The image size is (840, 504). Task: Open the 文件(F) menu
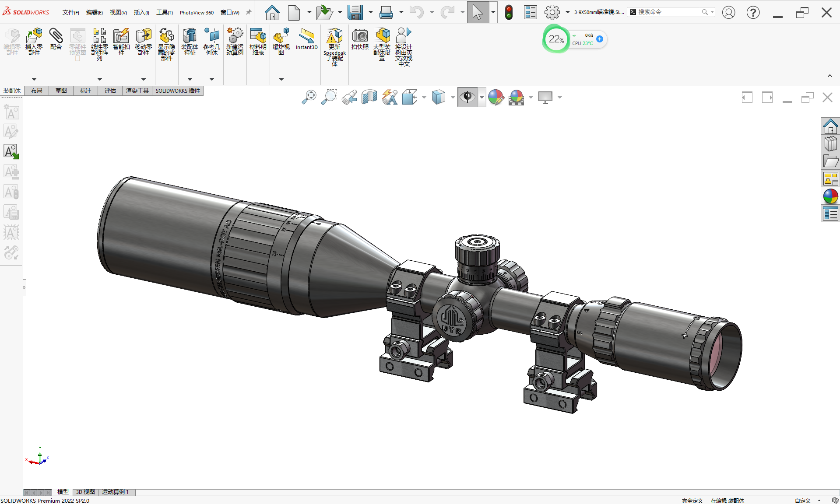click(70, 12)
